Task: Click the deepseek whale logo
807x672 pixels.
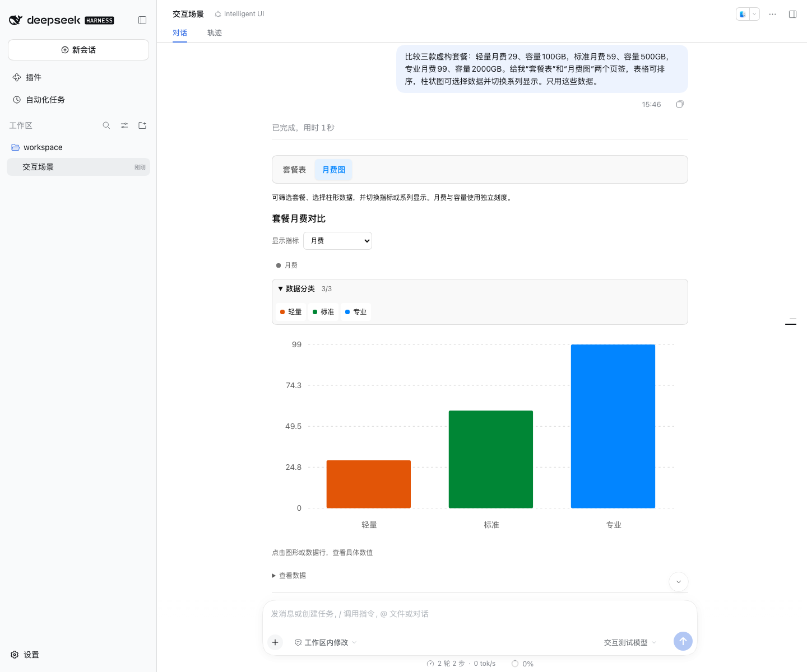Action: click(x=16, y=20)
